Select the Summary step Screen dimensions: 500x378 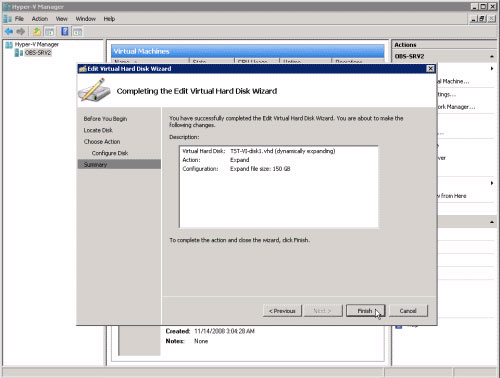119,164
